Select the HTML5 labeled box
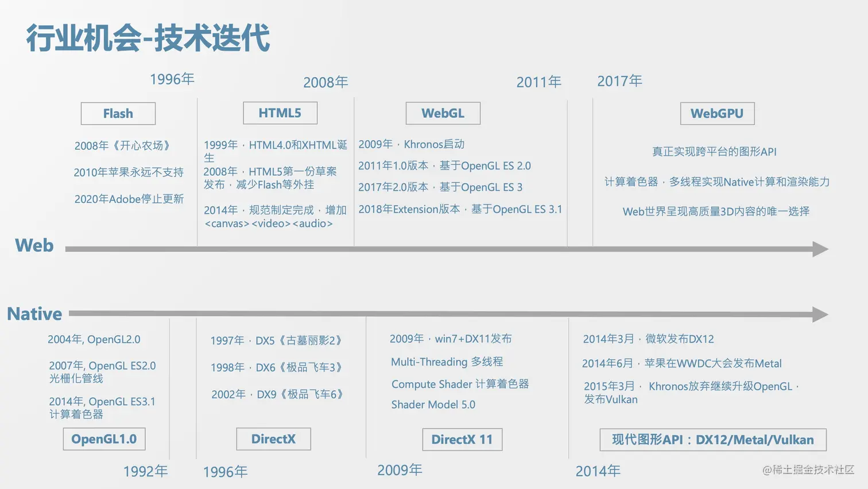The height and width of the screenshot is (489, 868). (x=280, y=113)
